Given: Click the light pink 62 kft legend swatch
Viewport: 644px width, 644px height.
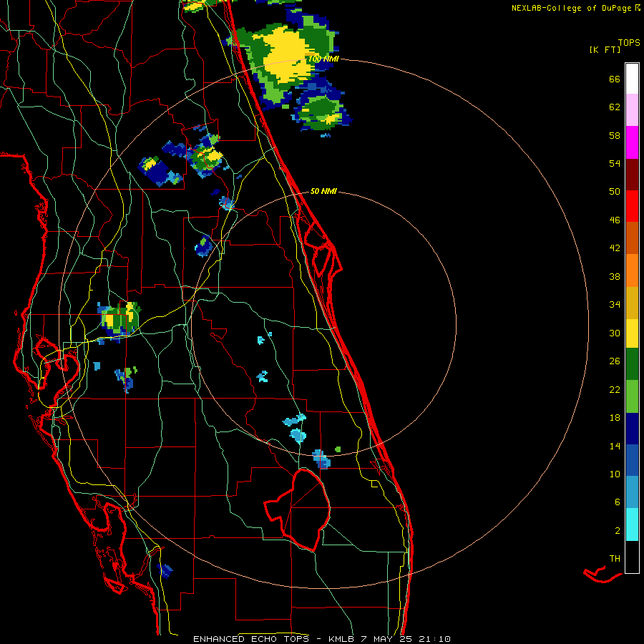Looking at the screenshot, I should tap(632, 110).
